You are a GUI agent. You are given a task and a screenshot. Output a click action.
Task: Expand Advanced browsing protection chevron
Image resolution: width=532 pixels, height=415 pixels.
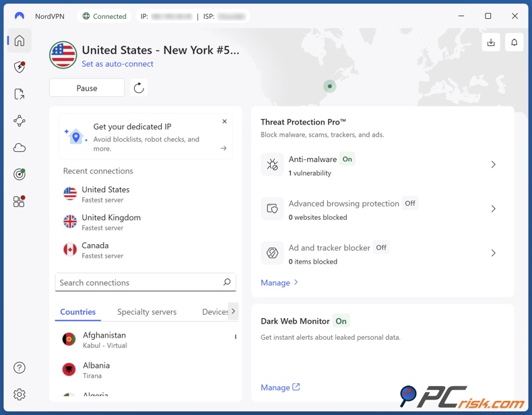click(x=493, y=209)
